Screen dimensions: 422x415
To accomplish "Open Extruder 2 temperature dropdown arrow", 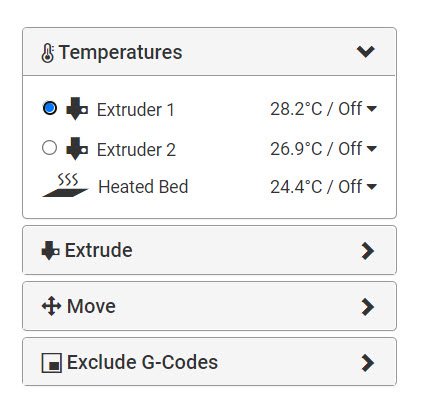I will point(371,149).
